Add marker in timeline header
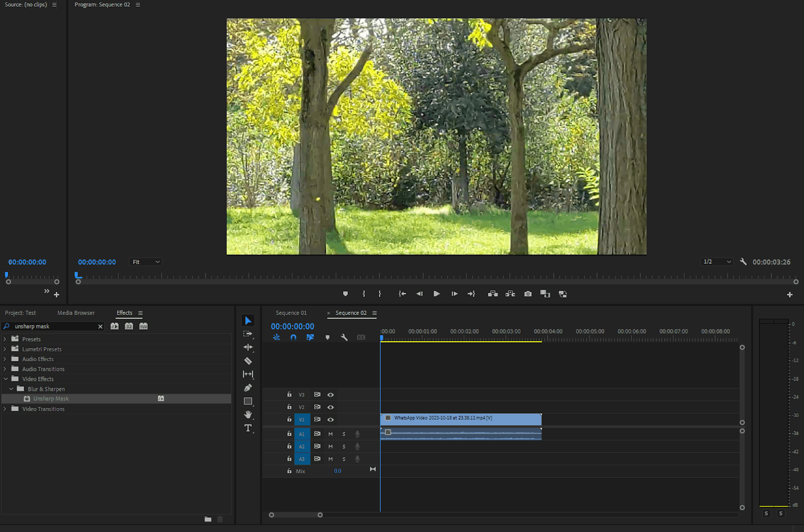804x532 pixels. [328, 338]
